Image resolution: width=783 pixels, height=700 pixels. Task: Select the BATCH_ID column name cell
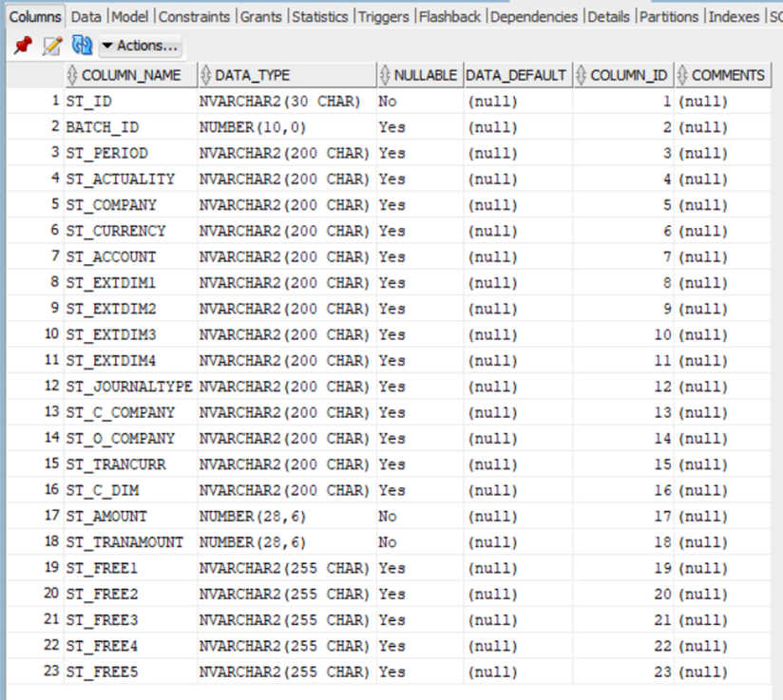(x=131, y=127)
